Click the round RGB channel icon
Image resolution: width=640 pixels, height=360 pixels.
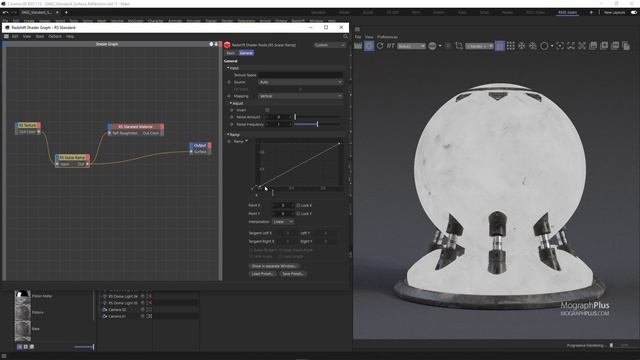pyautogui.click(x=432, y=46)
